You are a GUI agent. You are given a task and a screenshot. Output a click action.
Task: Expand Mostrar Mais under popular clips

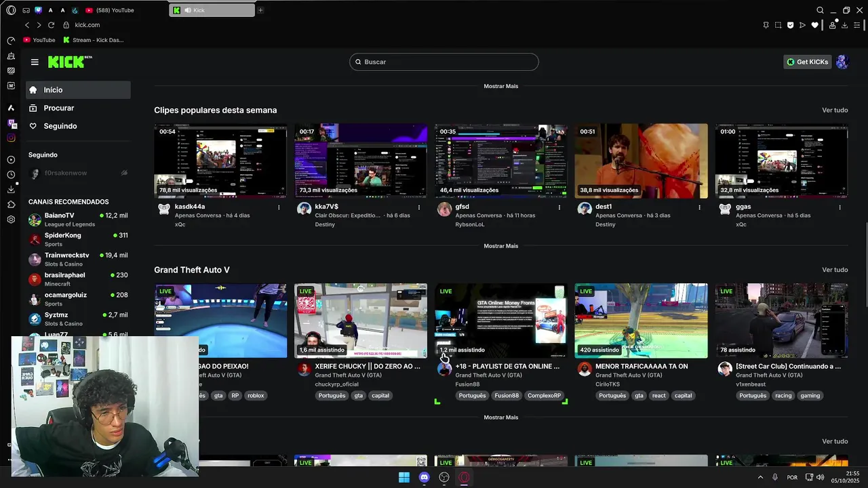[x=500, y=246]
